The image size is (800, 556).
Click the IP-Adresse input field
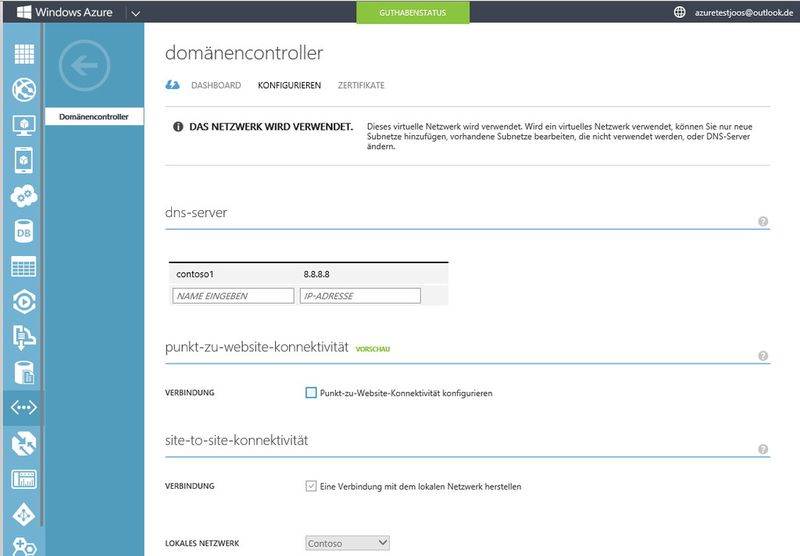coord(360,296)
